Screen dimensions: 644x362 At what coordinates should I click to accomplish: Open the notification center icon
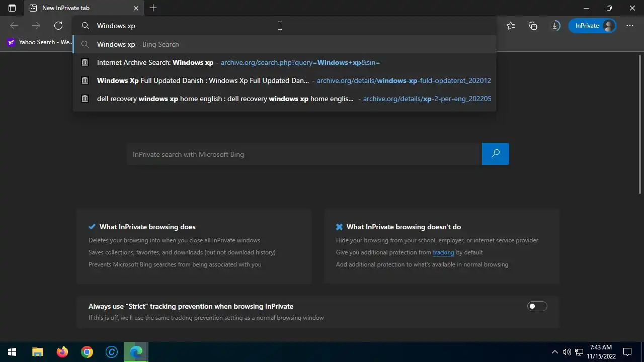tap(627, 352)
